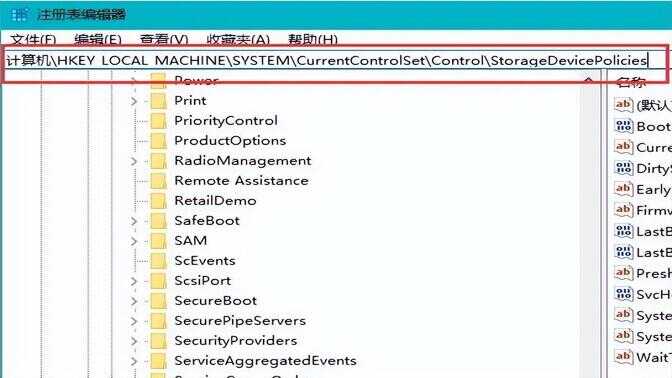Expand the RadioManagement key
This screenshot has height=378, width=672.
134,161
